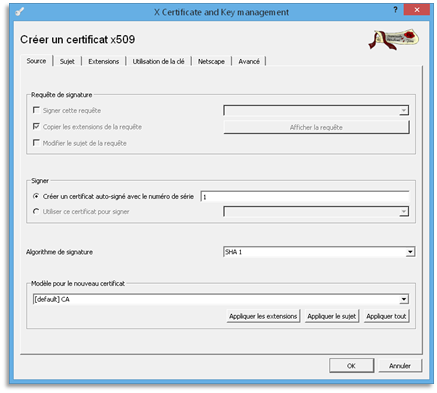Image resolution: width=437 pixels, height=393 pixels.
Task: Click the Algorithme de signature label
Action: tap(59, 252)
